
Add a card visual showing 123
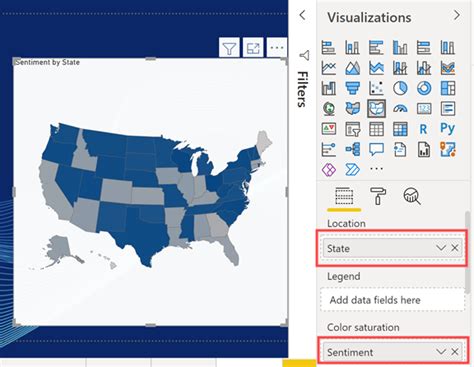coord(424,108)
